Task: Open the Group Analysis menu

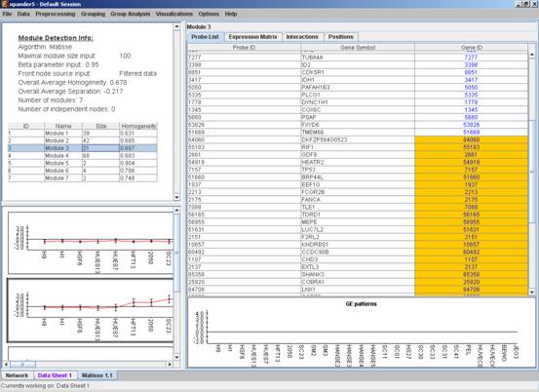Action: (131, 14)
